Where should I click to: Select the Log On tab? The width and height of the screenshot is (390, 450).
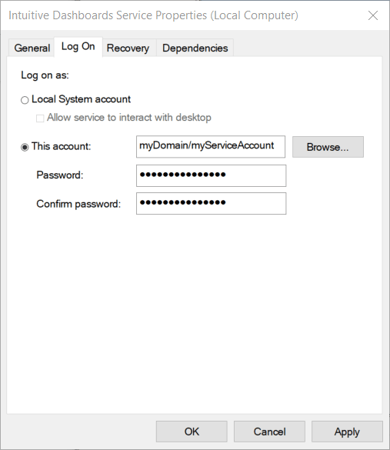pyautogui.click(x=78, y=47)
